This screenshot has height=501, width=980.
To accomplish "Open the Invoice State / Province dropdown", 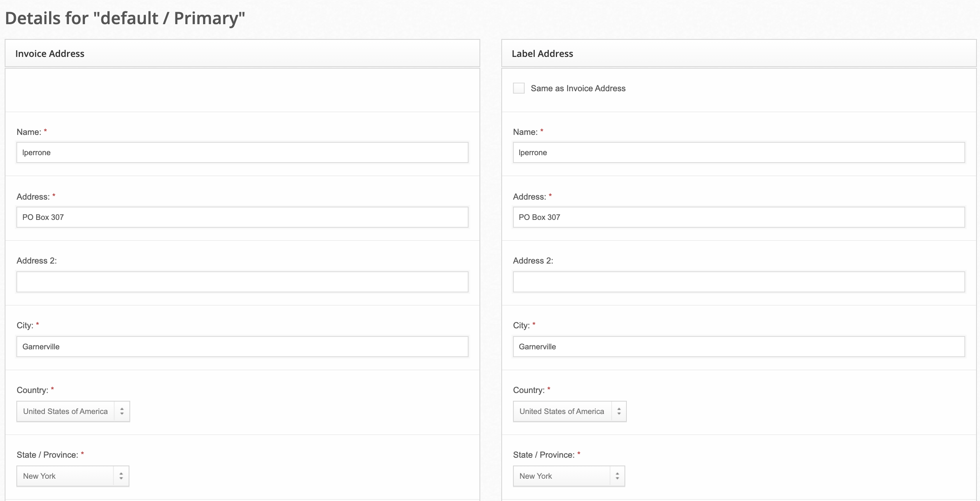I will 73,476.
